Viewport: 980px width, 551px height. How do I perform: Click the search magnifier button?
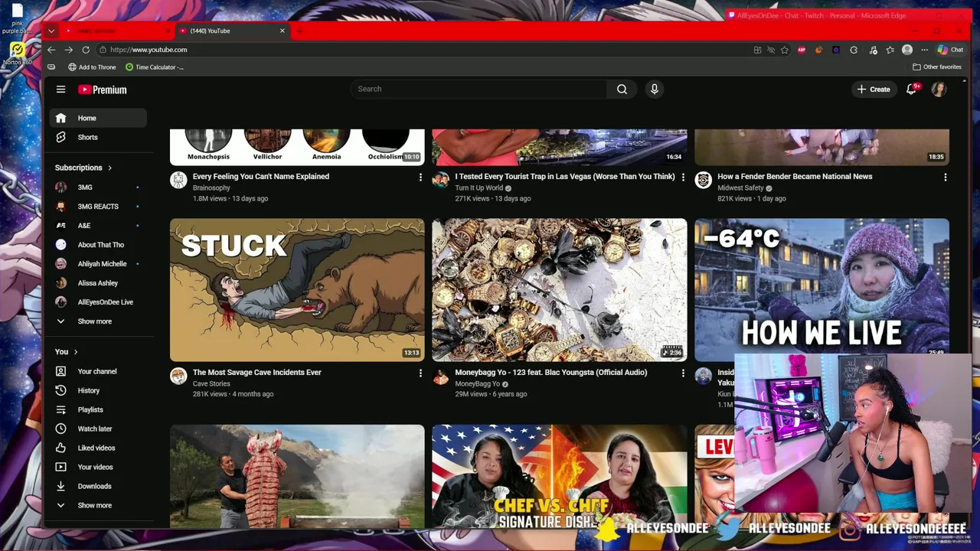pyautogui.click(x=622, y=90)
